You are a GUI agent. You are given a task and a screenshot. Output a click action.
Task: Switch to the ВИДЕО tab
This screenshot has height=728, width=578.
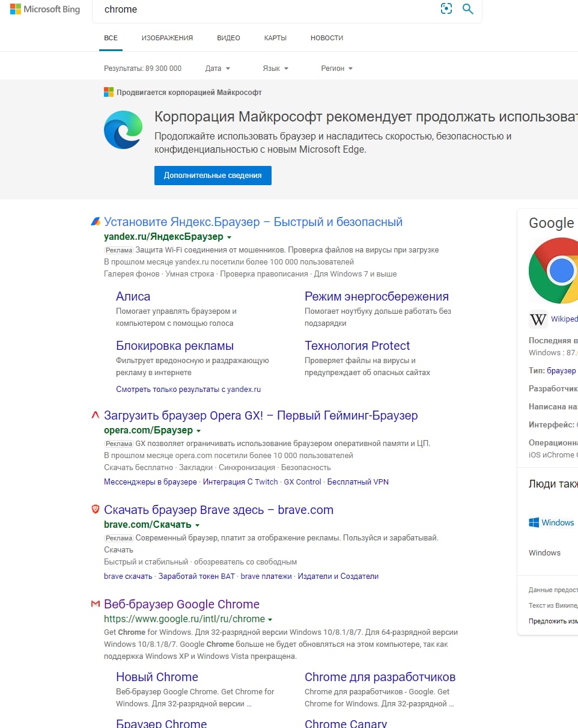[x=228, y=38]
